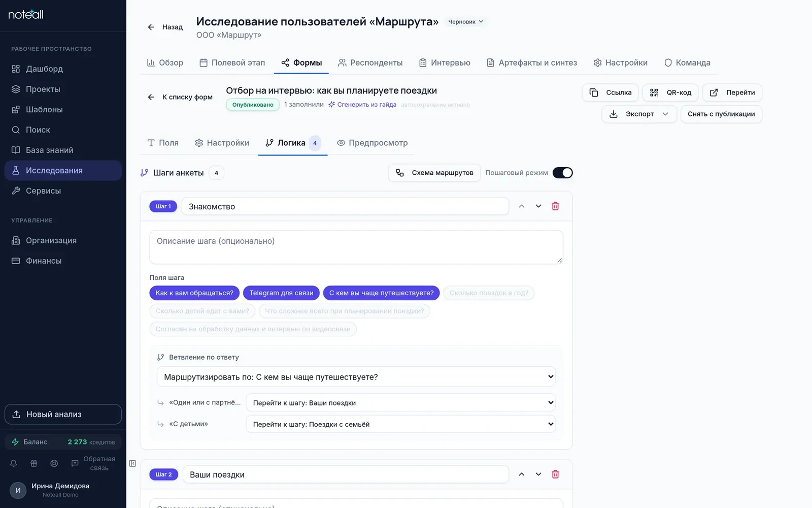This screenshot has width=812, height=508.
Task: Click QR-код button
Action: point(670,92)
